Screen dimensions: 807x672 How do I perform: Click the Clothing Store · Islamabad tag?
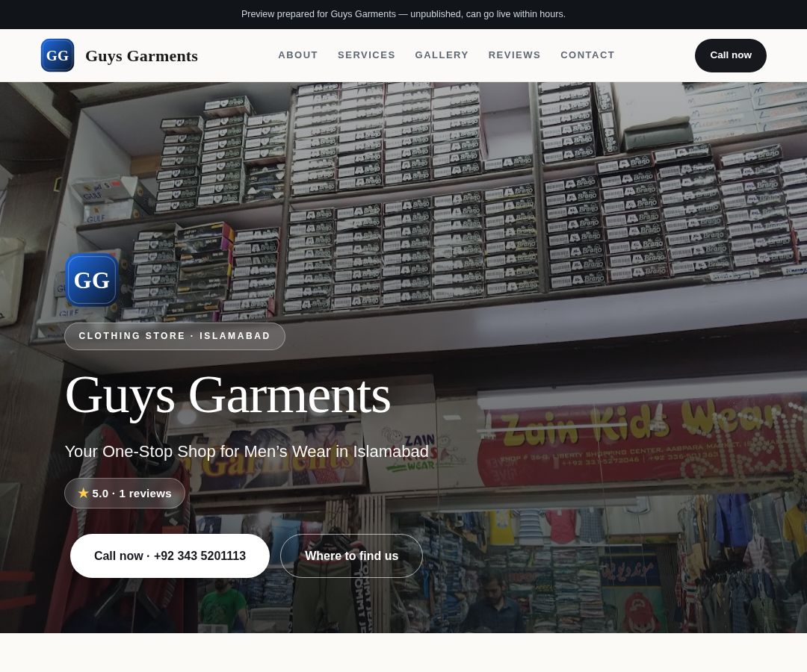point(174,336)
